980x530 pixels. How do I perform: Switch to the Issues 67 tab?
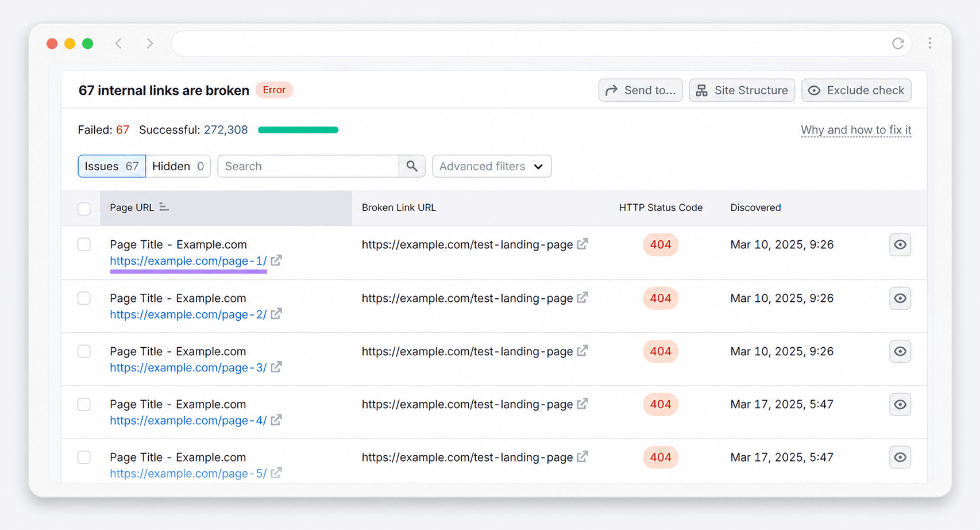(111, 166)
